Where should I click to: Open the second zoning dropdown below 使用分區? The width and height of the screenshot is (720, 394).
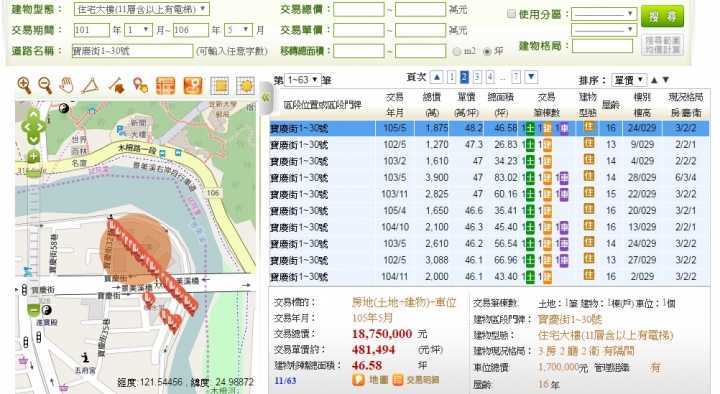point(604,30)
